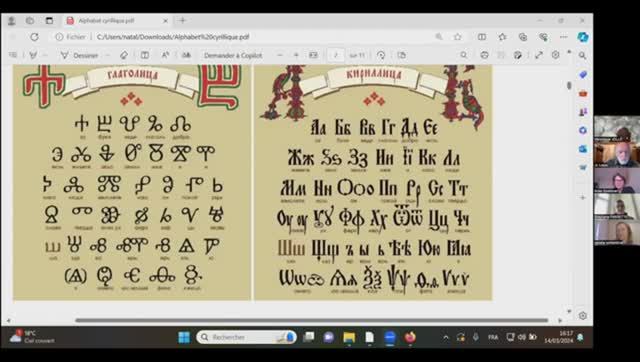The image size is (640, 362).
Task: Start read aloud in PDF toolbar
Action: [x=165, y=55]
